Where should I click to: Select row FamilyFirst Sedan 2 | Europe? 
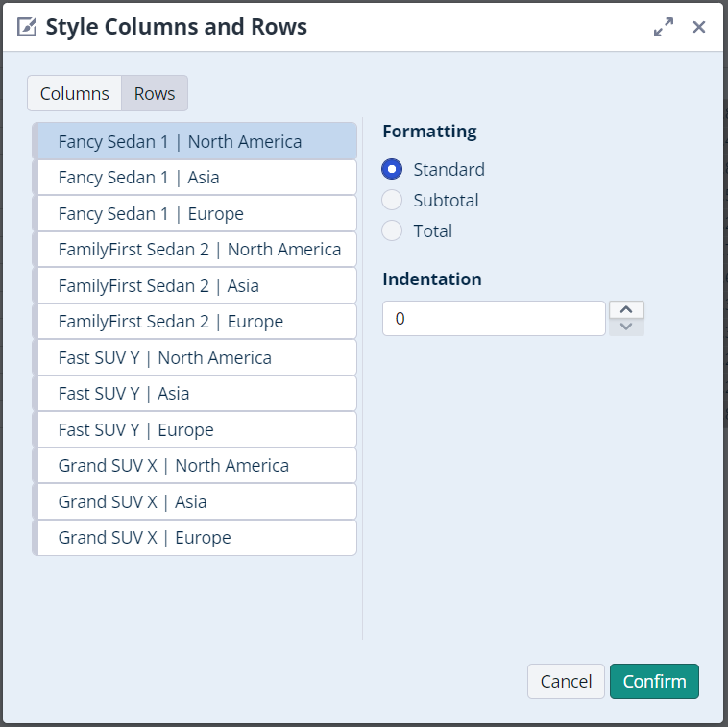195,322
